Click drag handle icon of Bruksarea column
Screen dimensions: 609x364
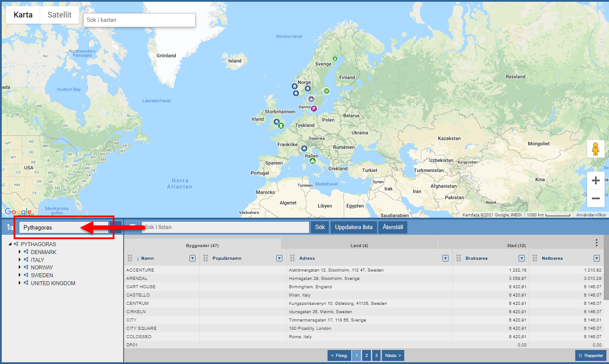[x=459, y=258]
